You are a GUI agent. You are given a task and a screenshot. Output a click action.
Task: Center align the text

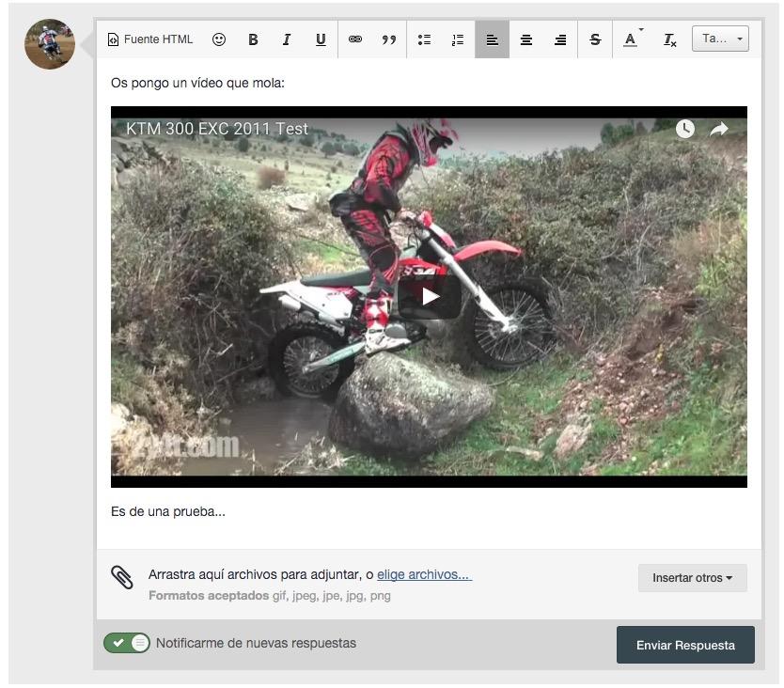[526, 39]
